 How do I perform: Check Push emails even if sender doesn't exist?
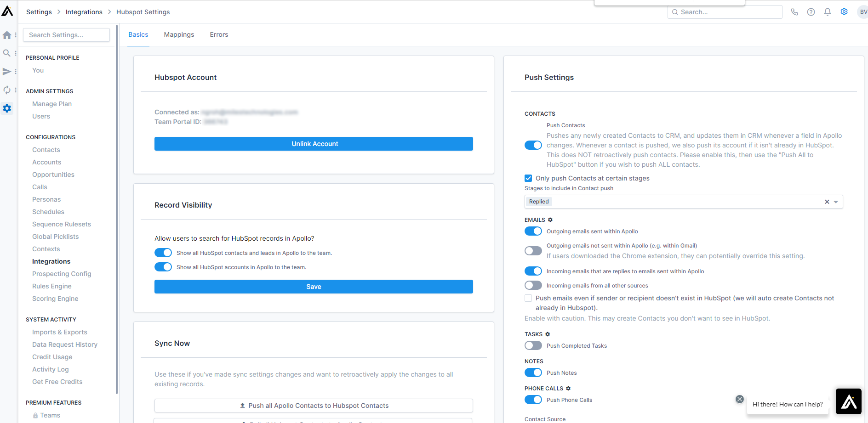point(528,298)
